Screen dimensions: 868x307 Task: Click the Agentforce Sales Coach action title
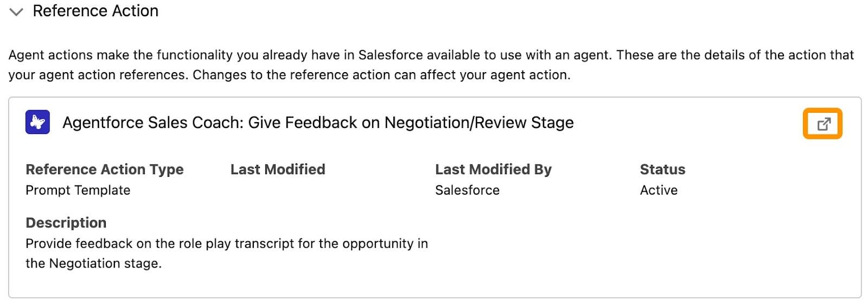click(x=318, y=123)
